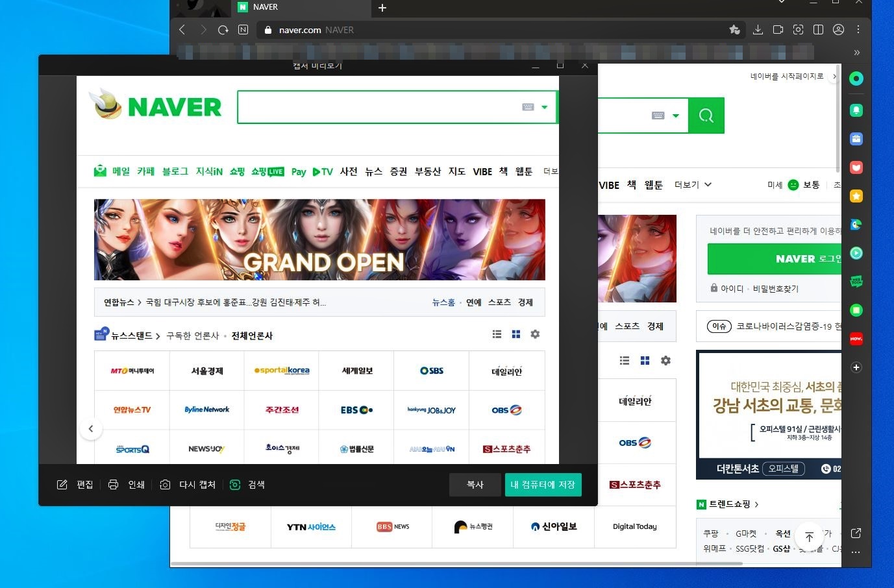The height and width of the screenshot is (588, 894).
Task: Select the 경제 news tab in browser page
Action: click(655, 326)
